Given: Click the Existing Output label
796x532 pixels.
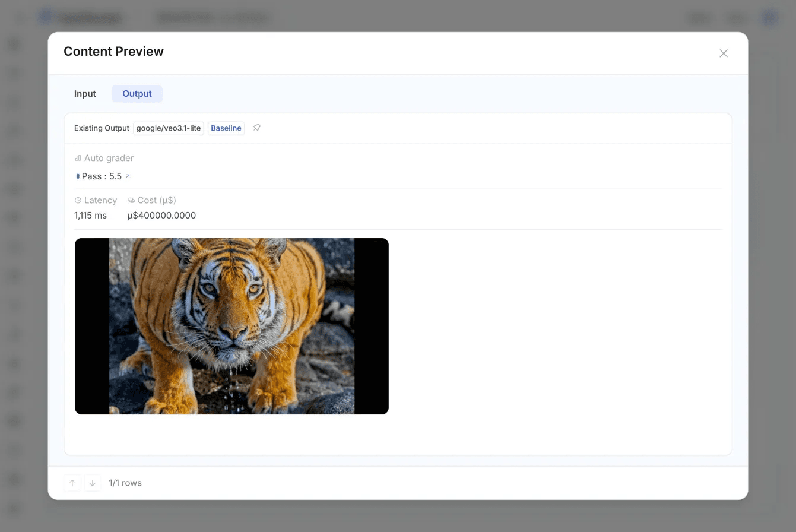Looking at the screenshot, I should (102, 128).
